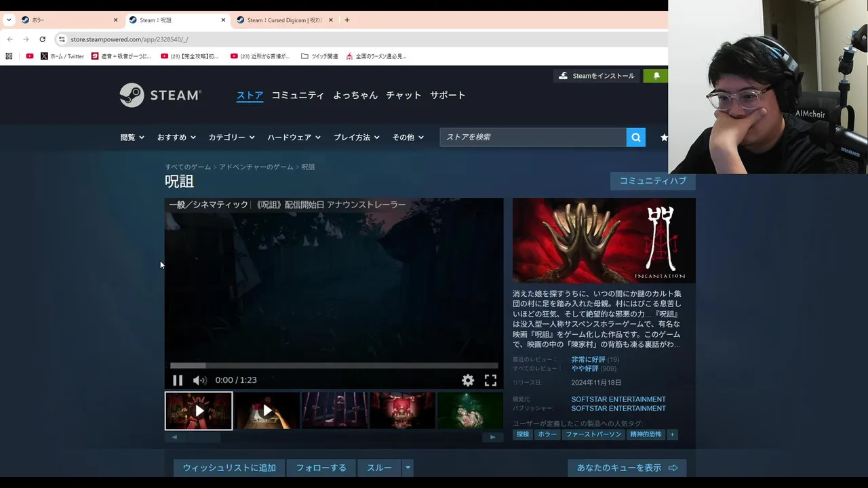The image size is (868, 488).
Task: Open the ストア menu
Action: 250,96
